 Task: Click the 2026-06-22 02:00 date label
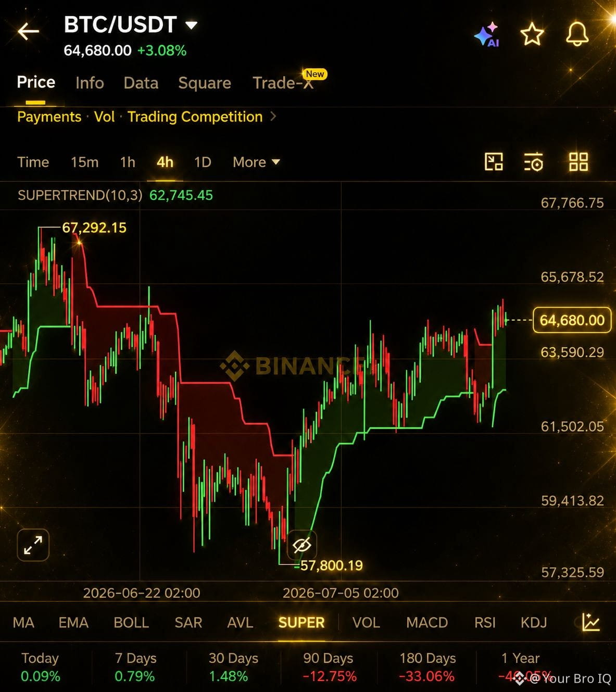[142, 593]
